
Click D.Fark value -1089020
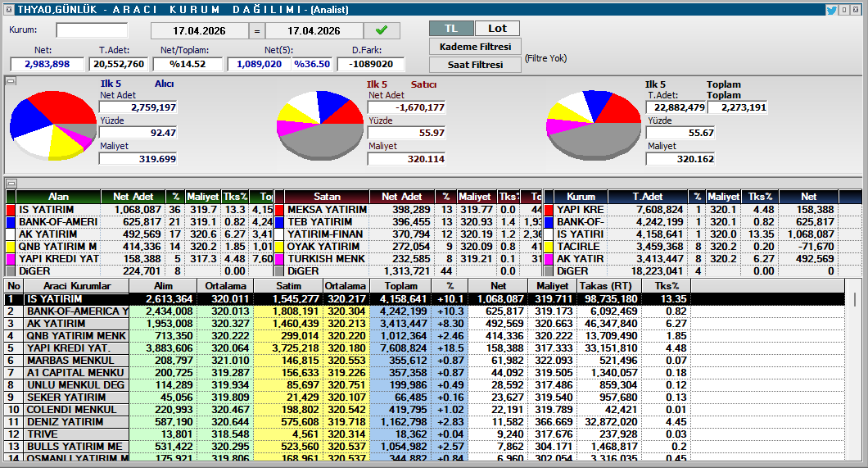371,64
